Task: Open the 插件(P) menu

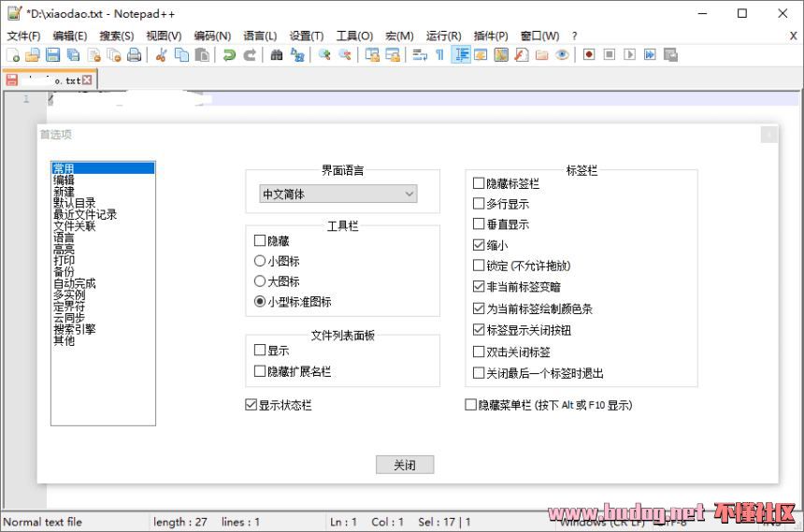Action: (x=491, y=36)
